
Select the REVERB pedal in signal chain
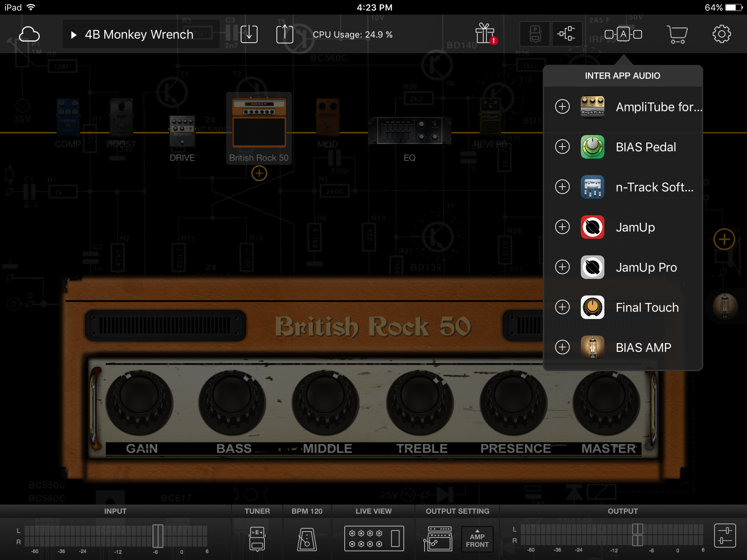click(x=490, y=116)
